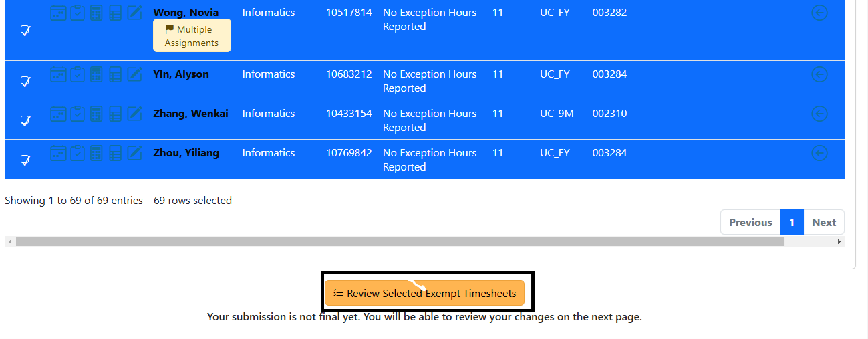This screenshot has height=339, width=868.
Task: Click edit pencil icon for Yin, Alyson
Action: [x=134, y=74]
